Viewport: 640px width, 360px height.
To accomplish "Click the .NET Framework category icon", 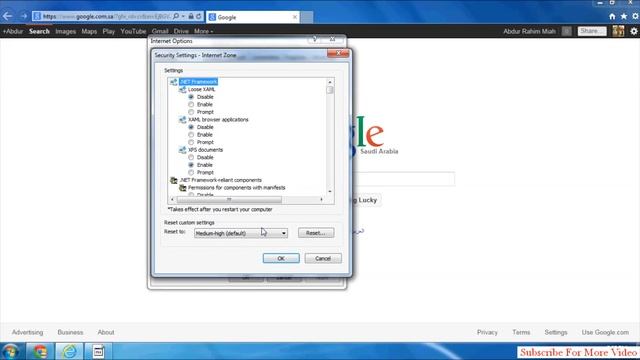I will point(173,82).
